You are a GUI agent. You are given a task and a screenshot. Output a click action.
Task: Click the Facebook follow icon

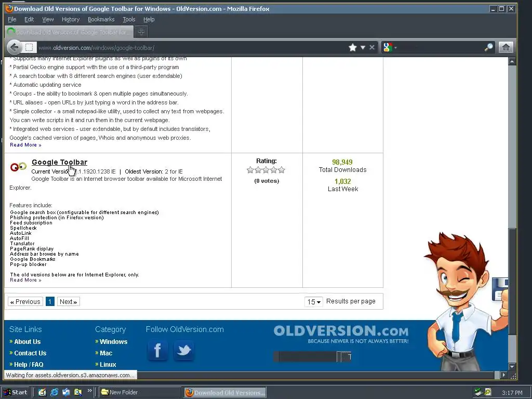tap(157, 350)
